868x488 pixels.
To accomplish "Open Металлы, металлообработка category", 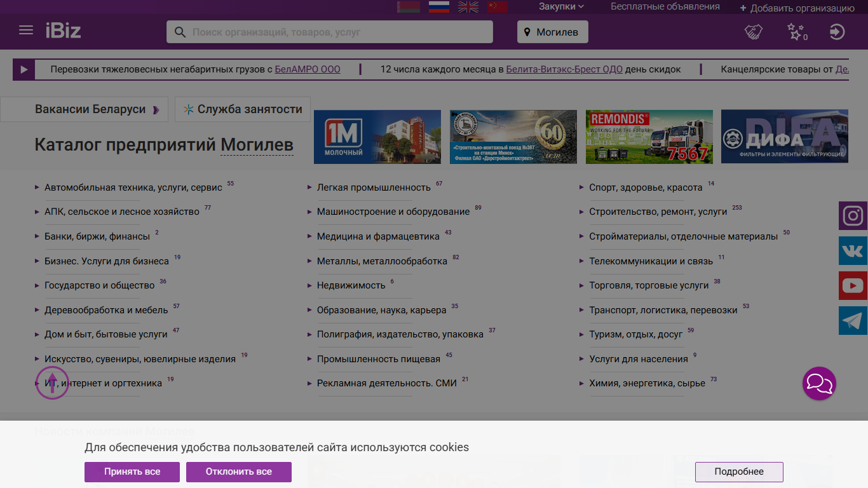I will pyautogui.click(x=382, y=261).
